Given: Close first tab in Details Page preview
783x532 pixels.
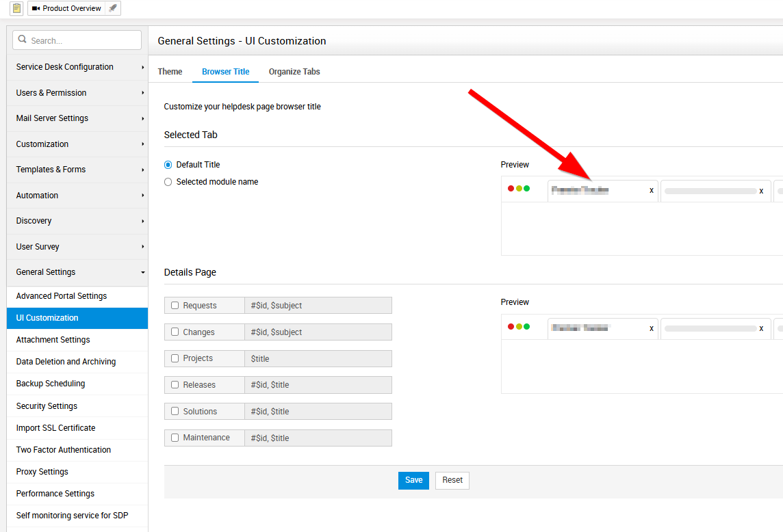Looking at the screenshot, I should click(x=651, y=328).
